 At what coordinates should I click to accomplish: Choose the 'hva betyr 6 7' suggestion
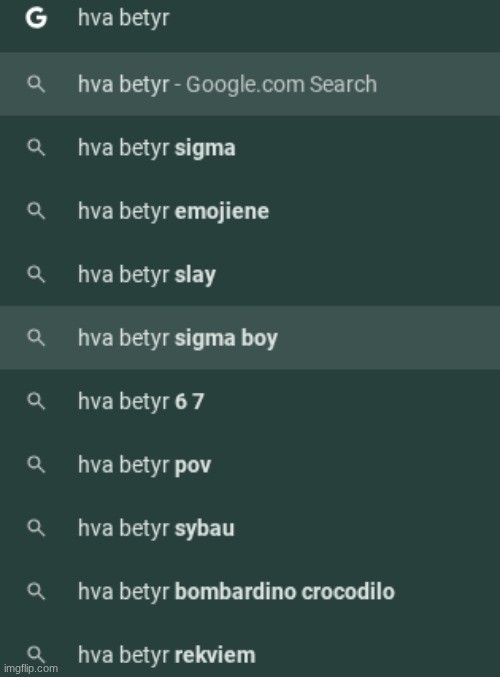pyautogui.click(x=250, y=401)
